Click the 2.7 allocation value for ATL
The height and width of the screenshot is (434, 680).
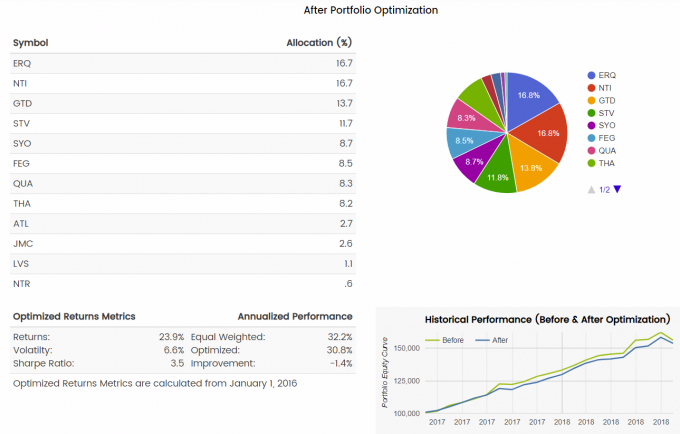tap(346, 224)
